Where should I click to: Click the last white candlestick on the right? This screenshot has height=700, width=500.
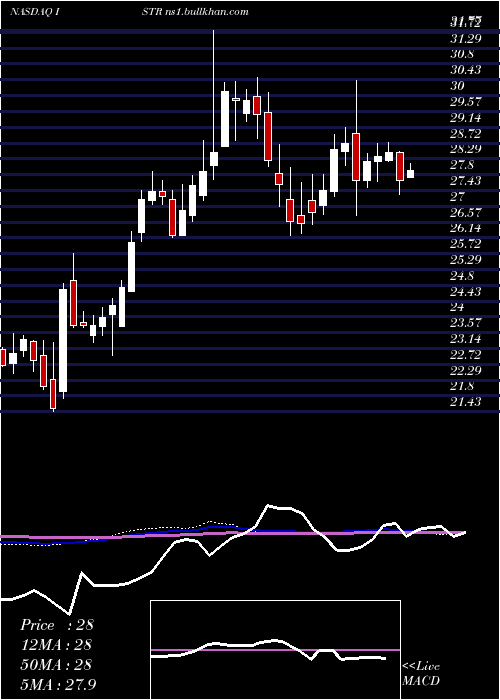[410, 174]
